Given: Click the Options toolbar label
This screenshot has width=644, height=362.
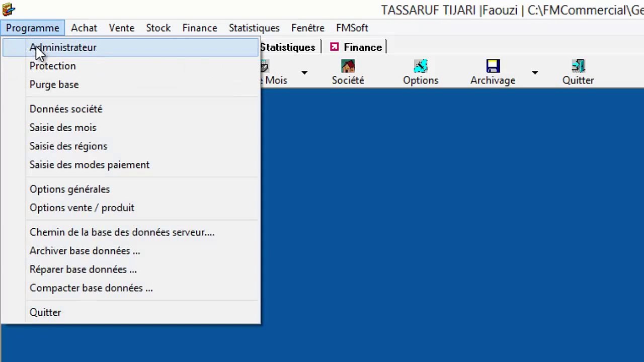Looking at the screenshot, I should point(421,80).
